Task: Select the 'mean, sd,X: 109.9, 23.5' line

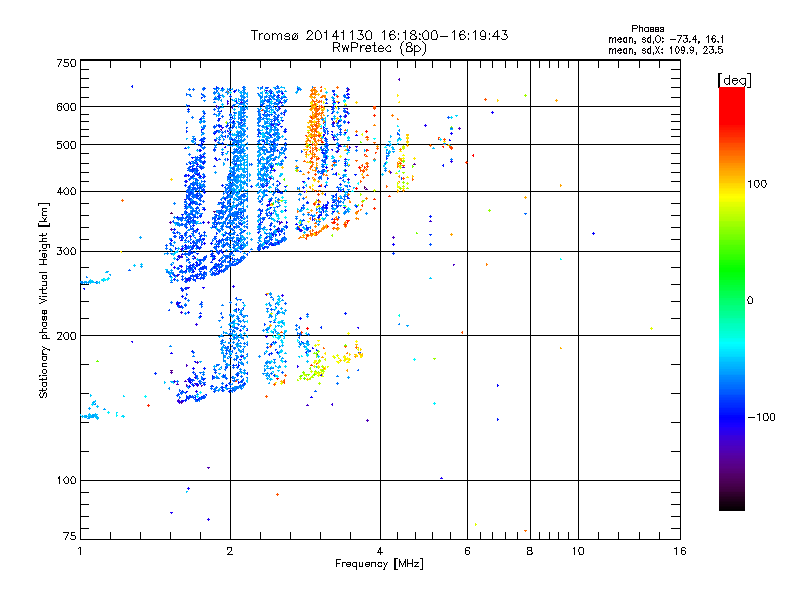Action: point(666,50)
